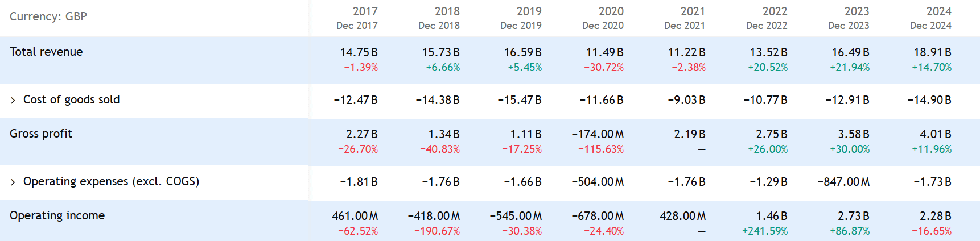Click 2018 cost of goods sold −14.38 B
Screen dimensions: 980x241
(x=438, y=100)
